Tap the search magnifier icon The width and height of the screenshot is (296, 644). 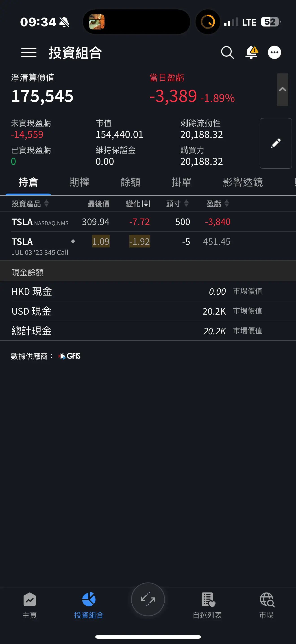227,53
